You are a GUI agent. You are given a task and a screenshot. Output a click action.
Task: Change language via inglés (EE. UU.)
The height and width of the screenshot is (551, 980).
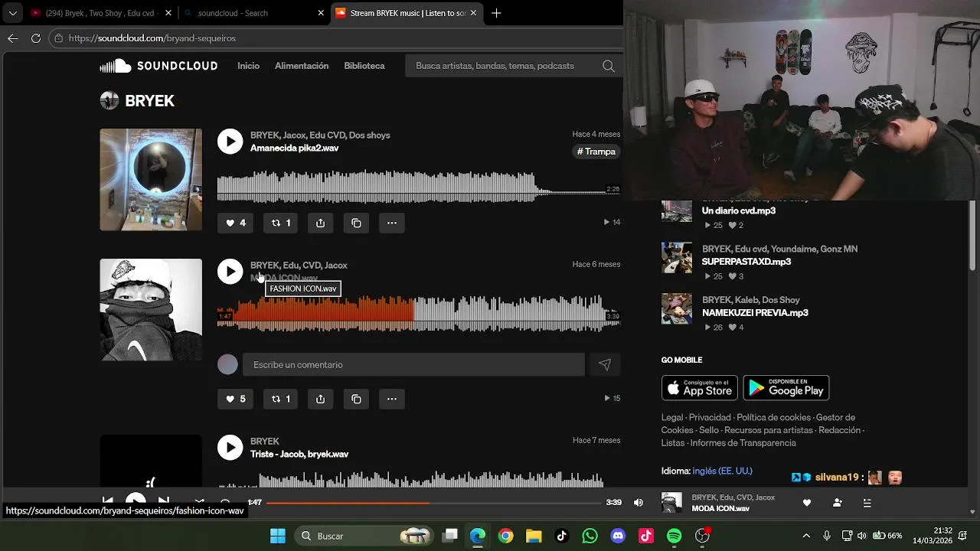pos(722,471)
